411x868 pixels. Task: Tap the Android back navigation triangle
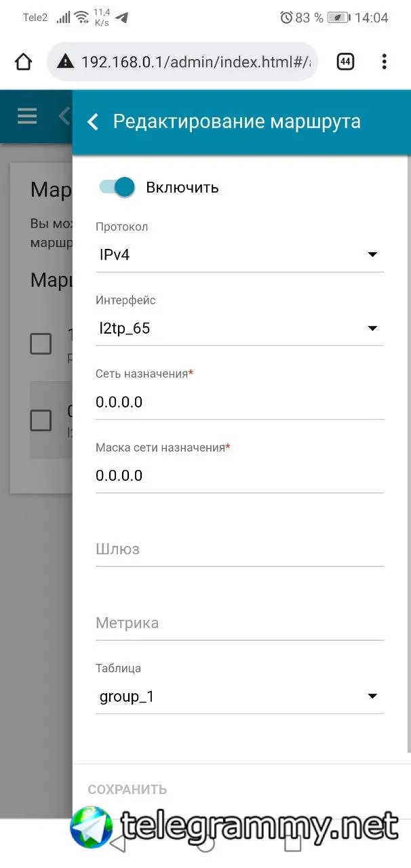[x=118, y=843]
